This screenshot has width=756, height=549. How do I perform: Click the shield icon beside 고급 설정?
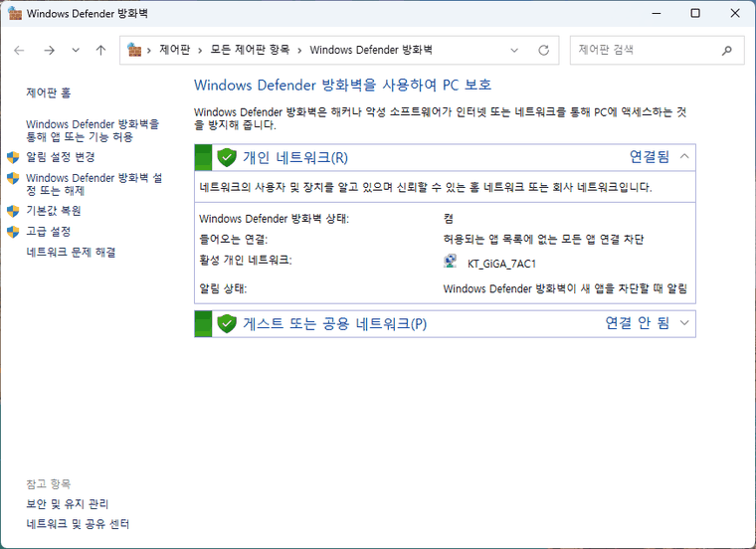(13, 232)
